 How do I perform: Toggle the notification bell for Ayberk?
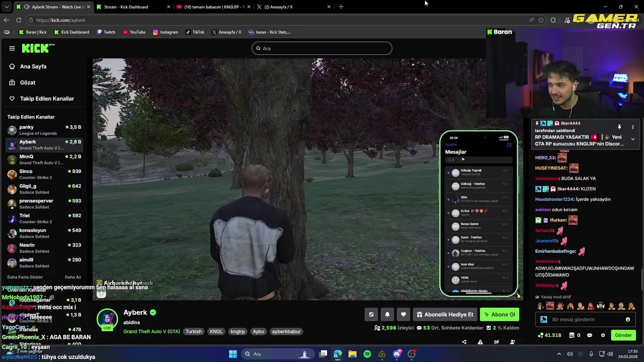[387, 315]
